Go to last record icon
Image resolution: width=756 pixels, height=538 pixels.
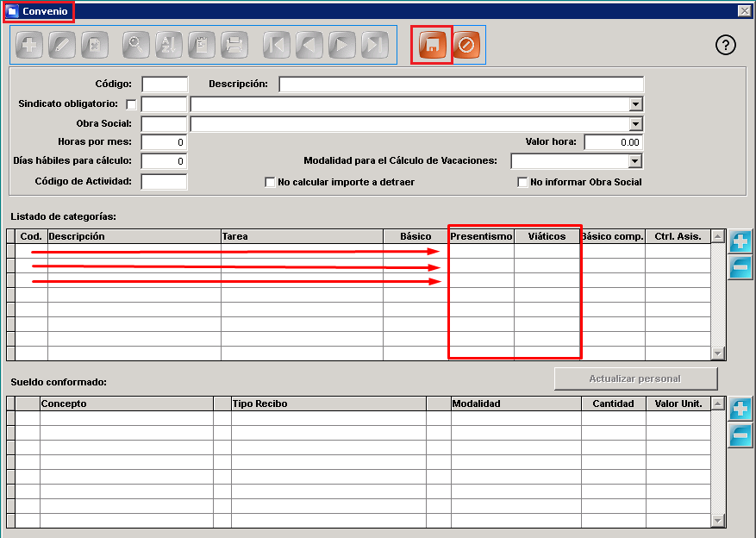[x=375, y=46]
